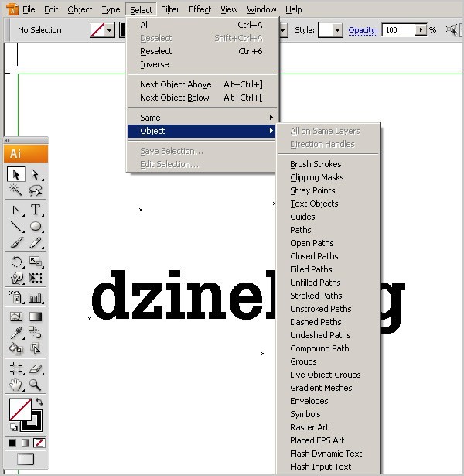This screenshot has width=464, height=476.
Task: Select the Column Graph tool
Action: [x=35, y=297]
